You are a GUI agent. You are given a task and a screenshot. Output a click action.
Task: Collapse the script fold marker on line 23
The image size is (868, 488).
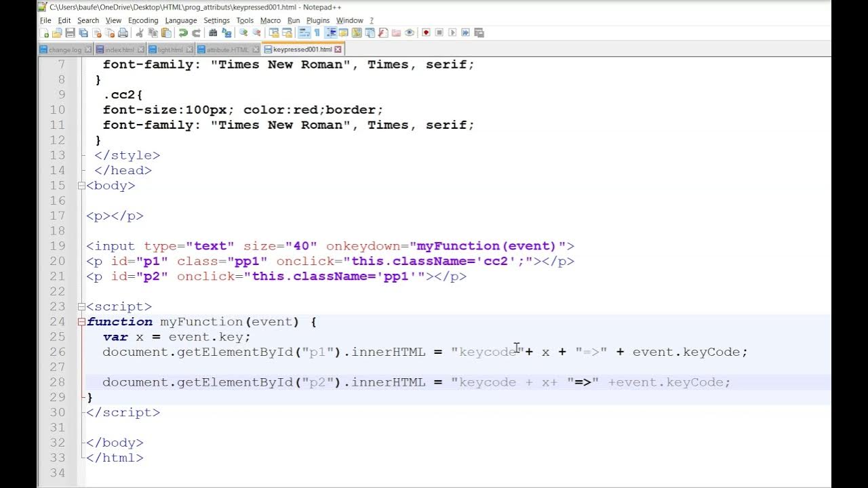81,307
